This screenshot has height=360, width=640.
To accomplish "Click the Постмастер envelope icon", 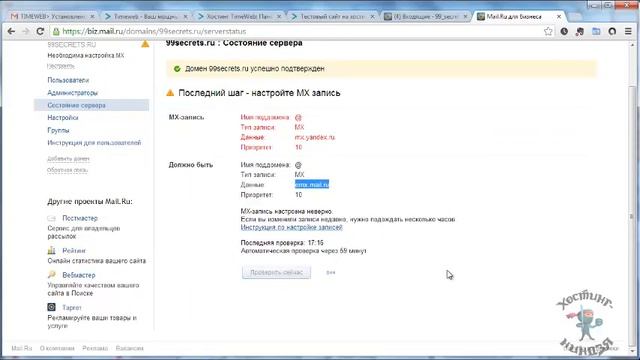I will pyautogui.click(x=51, y=218).
